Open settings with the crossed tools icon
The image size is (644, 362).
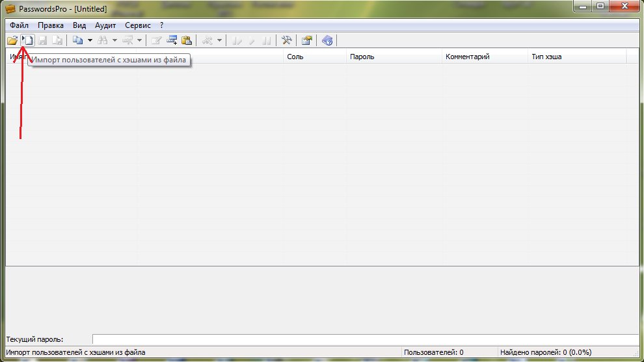(286, 40)
